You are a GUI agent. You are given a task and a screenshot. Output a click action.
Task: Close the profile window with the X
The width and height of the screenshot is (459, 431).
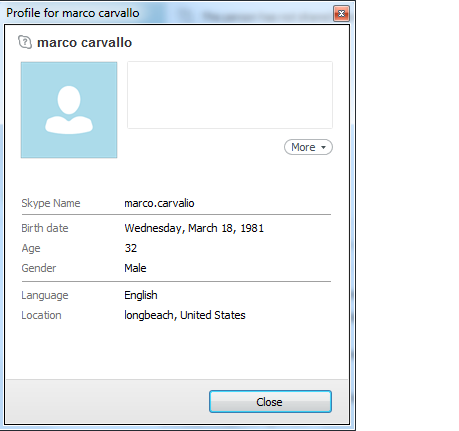pos(341,13)
